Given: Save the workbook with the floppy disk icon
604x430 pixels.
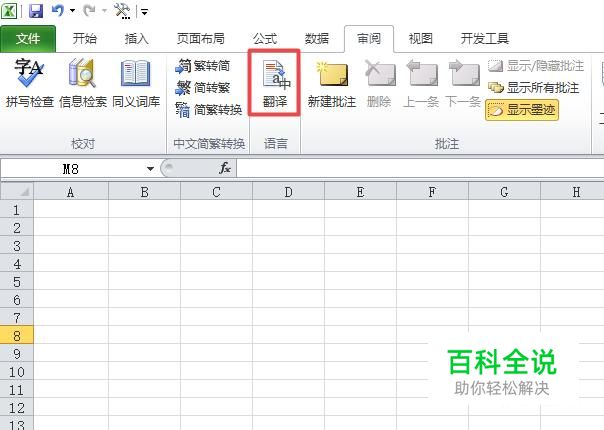Looking at the screenshot, I should tap(36, 10).
